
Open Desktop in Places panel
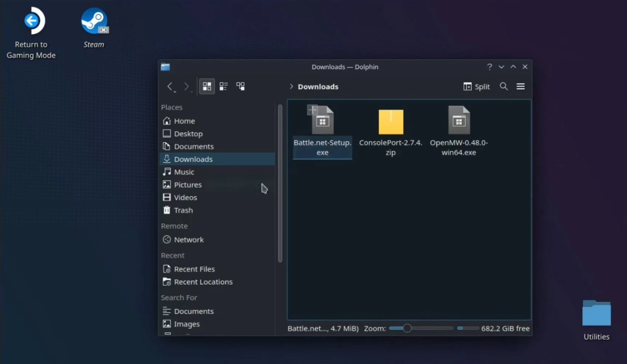click(x=217, y=134)
